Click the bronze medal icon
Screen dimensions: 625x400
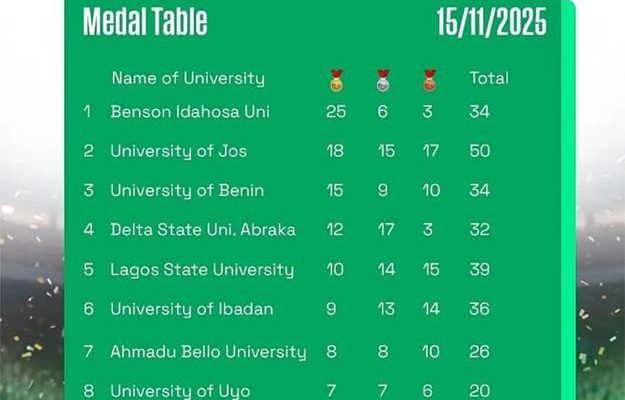tap(428, 78)
